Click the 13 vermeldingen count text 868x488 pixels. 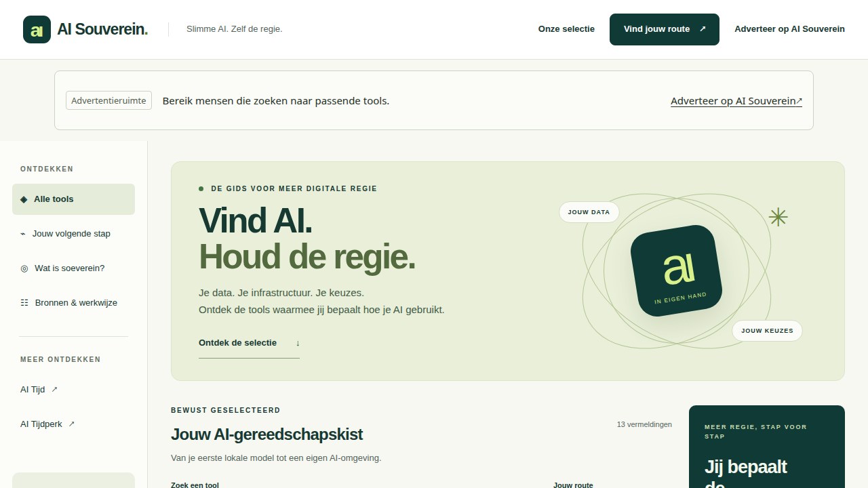[x=644, y=424]
